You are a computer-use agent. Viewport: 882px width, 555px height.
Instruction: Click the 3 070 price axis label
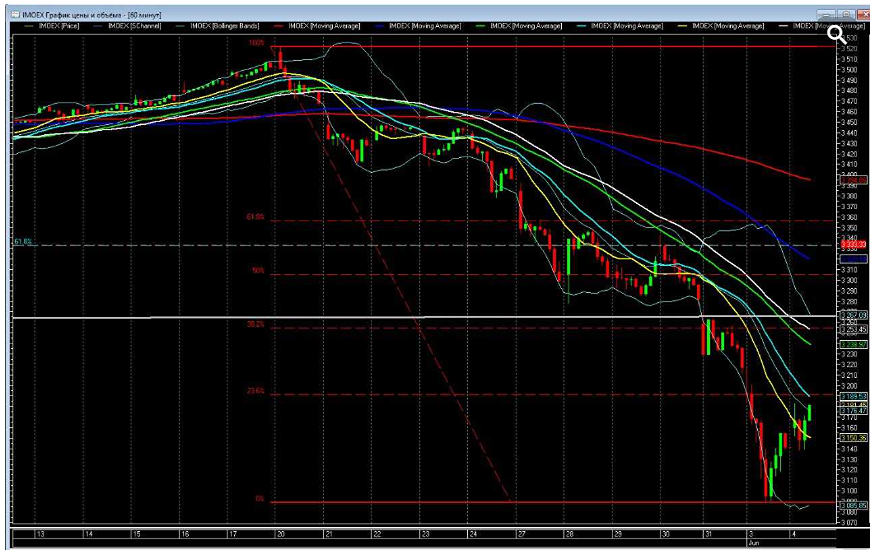coord(850,522)
